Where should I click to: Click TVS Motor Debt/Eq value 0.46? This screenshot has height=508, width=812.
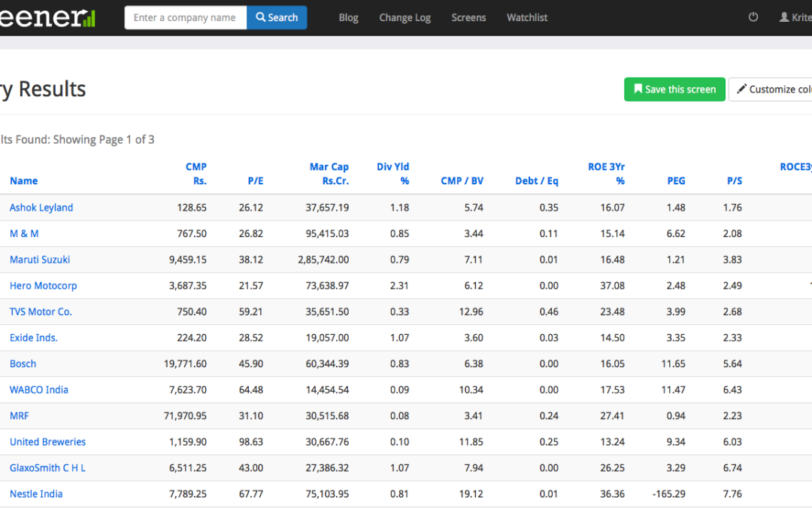[549, 312]
